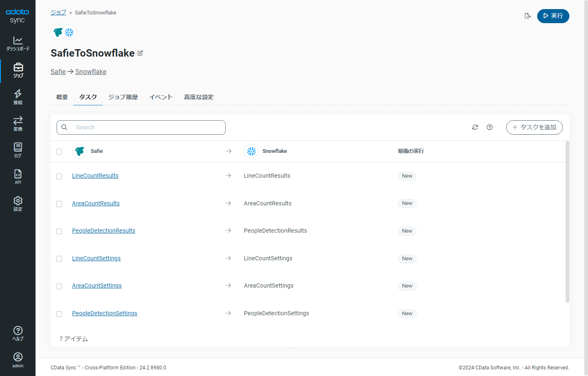Click the CData Sync logo

click(17, 16)
